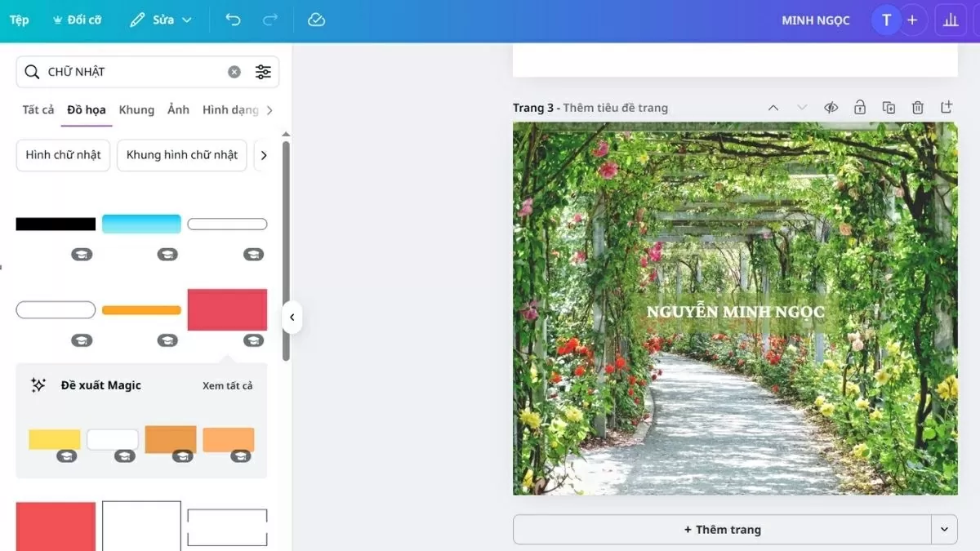Add new page via icon above canvas
980x551 pixels.
pyautogui.click(x=947, y=108)
